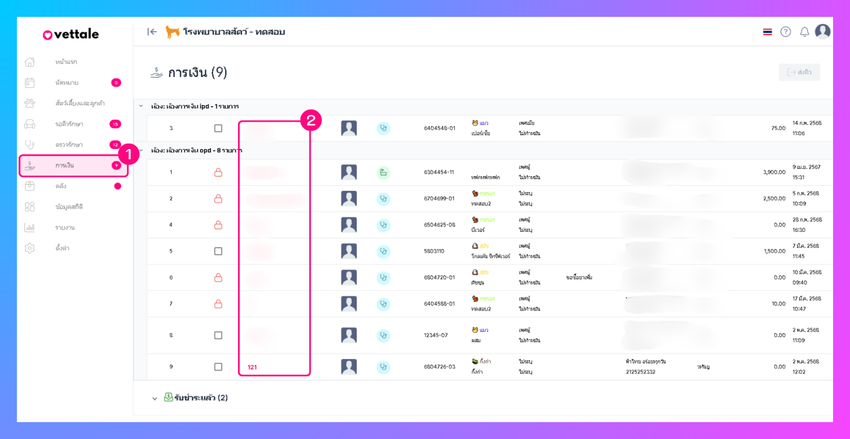
Task: Click the green ward icon in row 1
Action: point(384,172)
